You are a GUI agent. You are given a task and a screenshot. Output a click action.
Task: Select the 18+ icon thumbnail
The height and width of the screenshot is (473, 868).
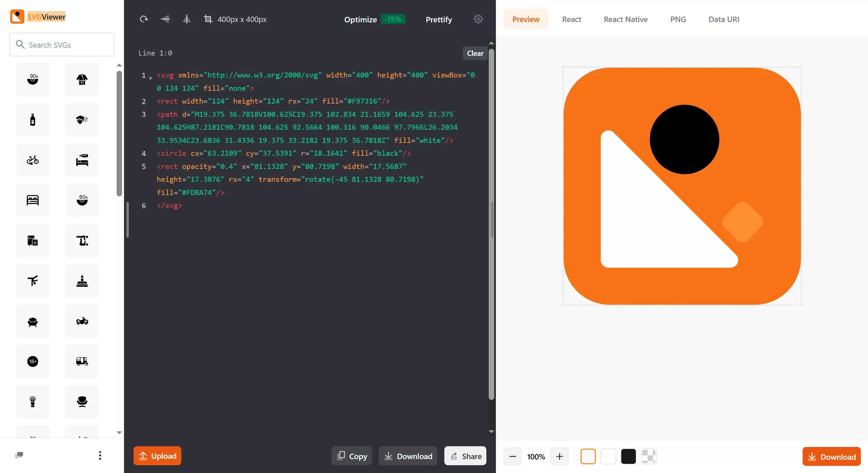33,362
